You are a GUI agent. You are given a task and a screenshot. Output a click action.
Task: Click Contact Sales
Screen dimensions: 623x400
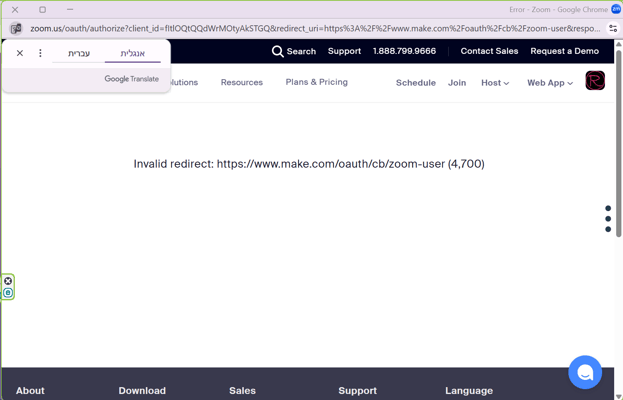489,51
